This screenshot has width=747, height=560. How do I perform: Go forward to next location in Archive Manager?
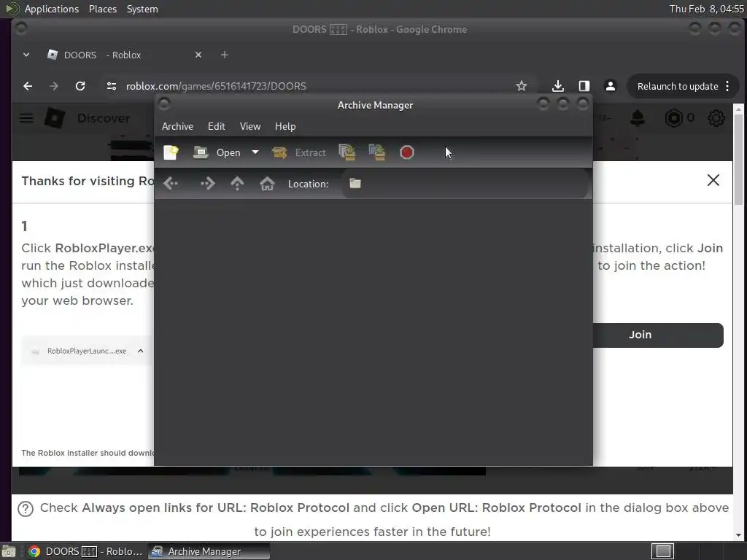coord(208,183)
